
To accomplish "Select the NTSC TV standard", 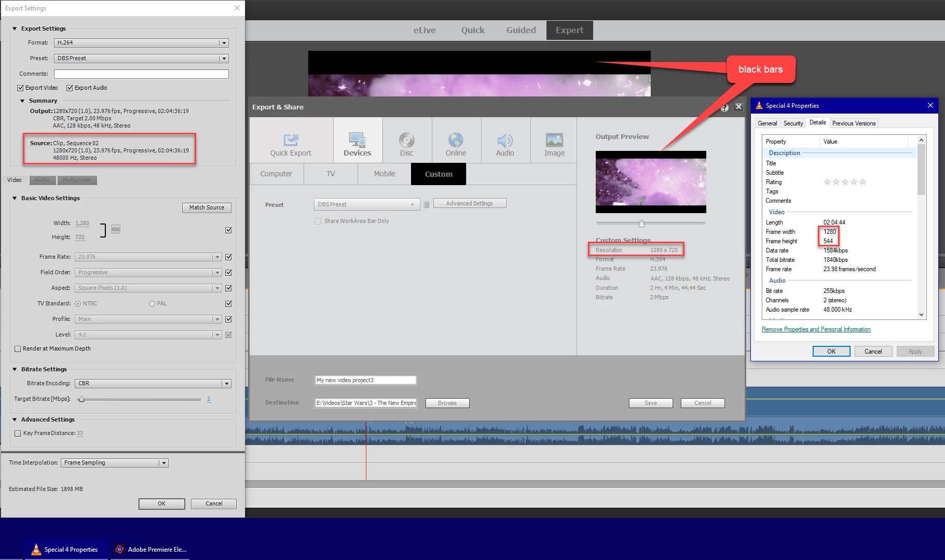I will click(x=78, y=304).
